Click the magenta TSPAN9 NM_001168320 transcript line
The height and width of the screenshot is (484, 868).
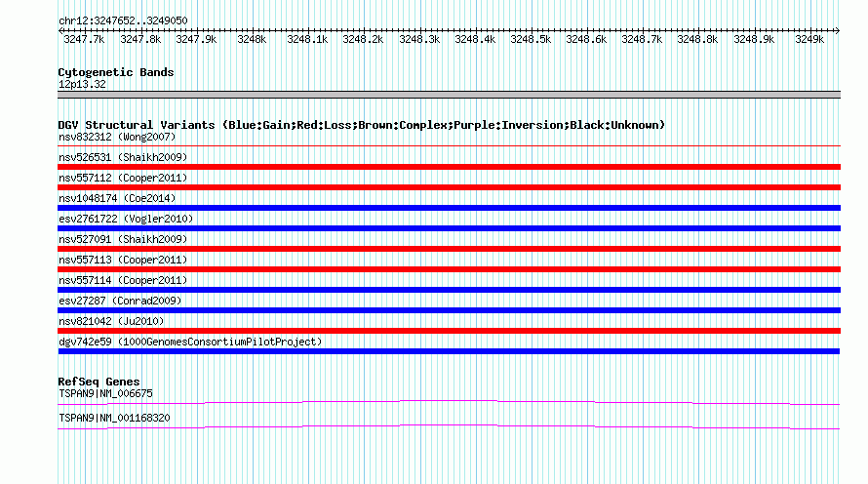pos(449,426)
